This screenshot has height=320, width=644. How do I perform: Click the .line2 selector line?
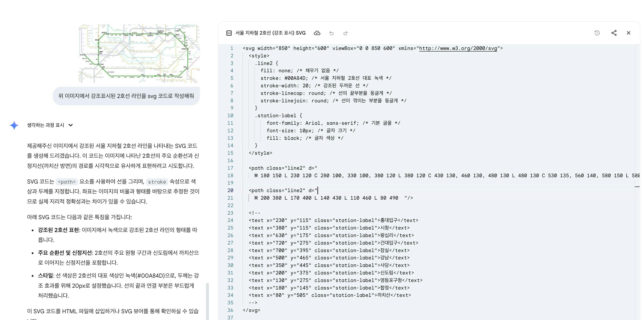266,63
